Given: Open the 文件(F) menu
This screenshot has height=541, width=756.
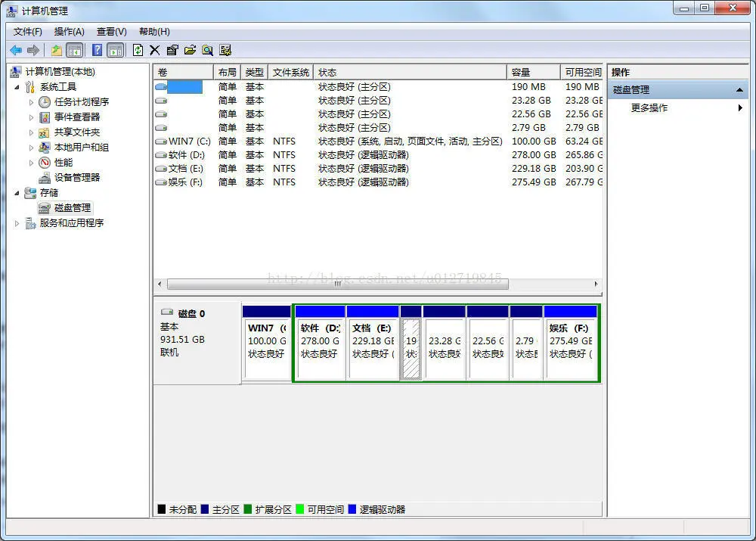Looking at the screenshot, I should [27, 32].
